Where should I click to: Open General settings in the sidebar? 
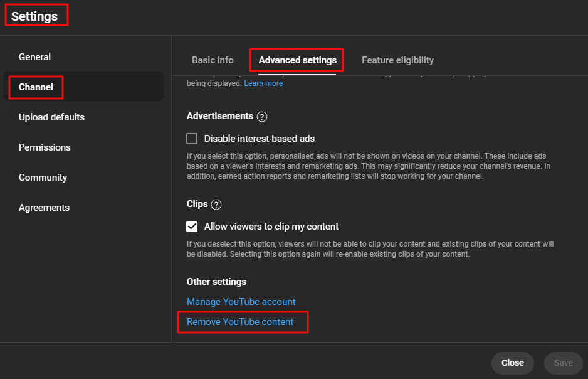tap(35, 57)
